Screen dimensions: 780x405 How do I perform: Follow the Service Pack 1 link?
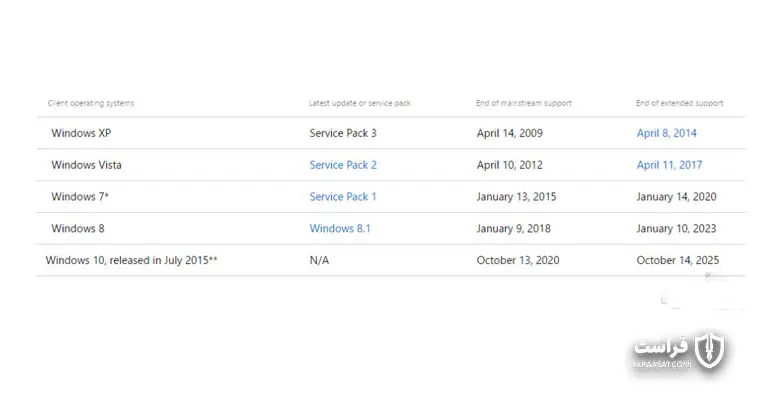pos(342,197)
